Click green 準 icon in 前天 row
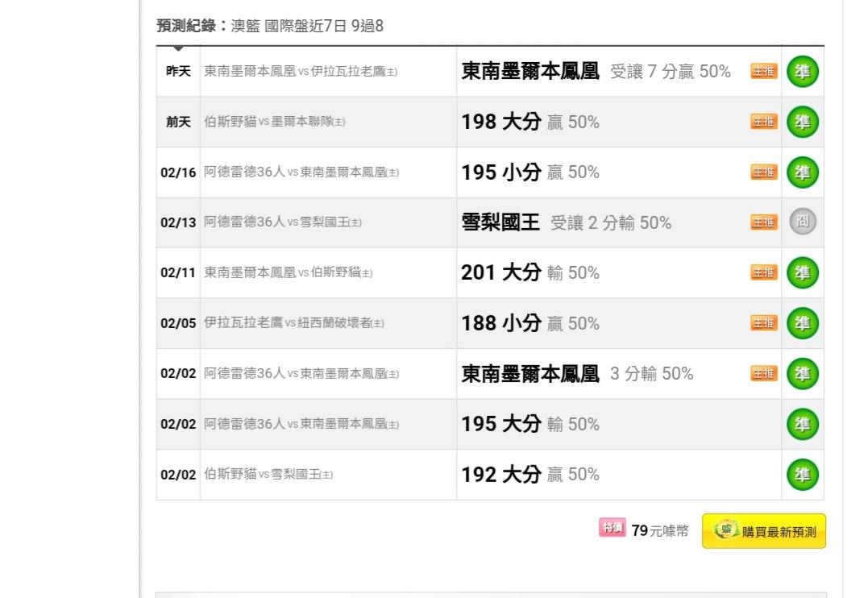This screenshot has height=598, width=868. click(x=802, y=122)
